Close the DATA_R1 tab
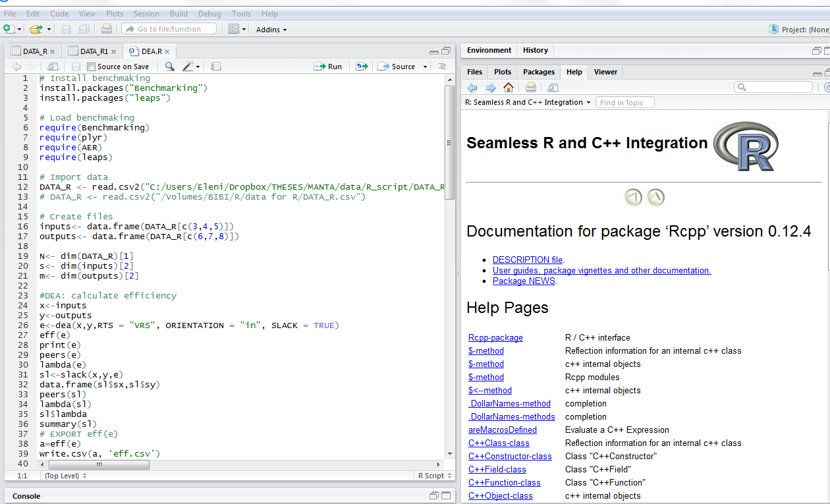Viewport: 830px width, 504px height. coord(113,51)
